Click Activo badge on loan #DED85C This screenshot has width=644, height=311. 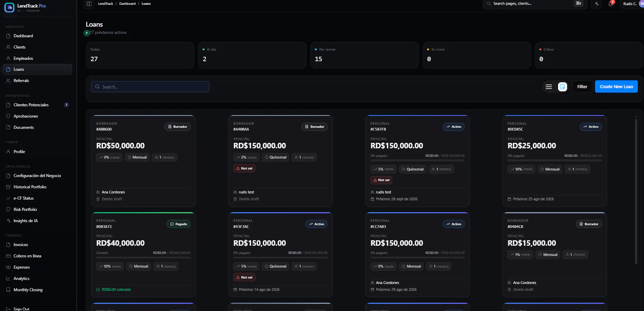[x=591, y=127]
